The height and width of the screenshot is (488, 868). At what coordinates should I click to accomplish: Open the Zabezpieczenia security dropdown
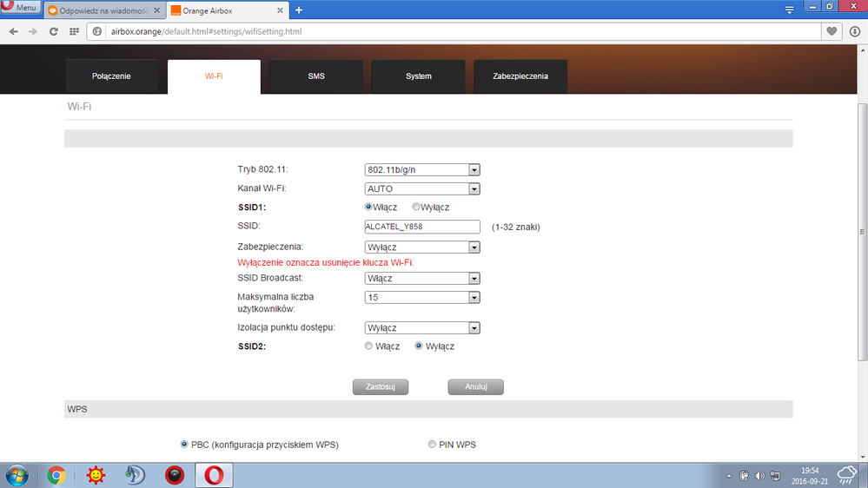pos(422,247)
